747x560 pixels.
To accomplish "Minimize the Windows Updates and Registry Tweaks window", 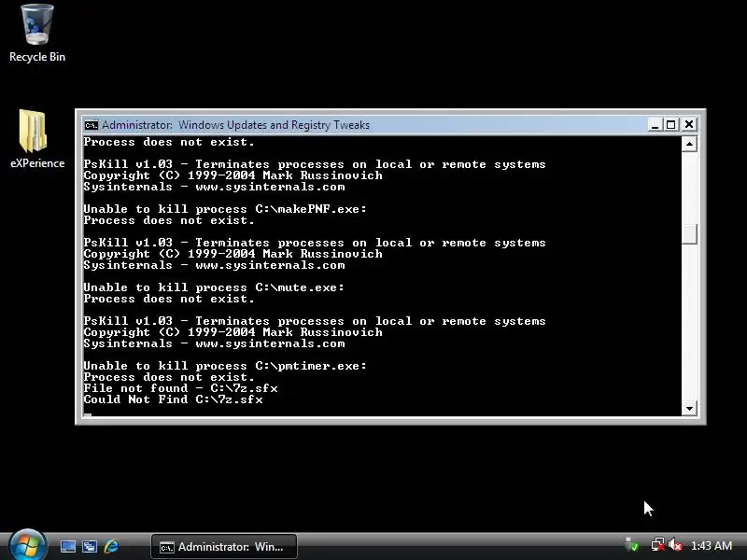I will tap(655, 125).
